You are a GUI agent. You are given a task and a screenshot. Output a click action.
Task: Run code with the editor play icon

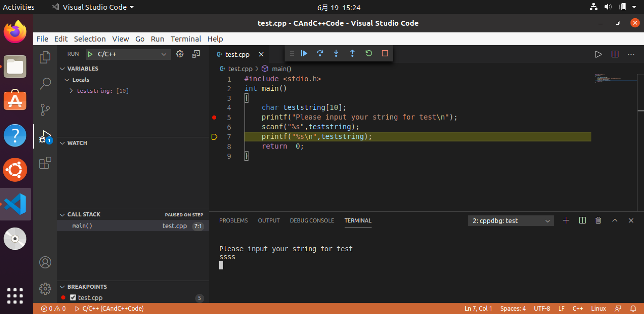click(598, 54)
